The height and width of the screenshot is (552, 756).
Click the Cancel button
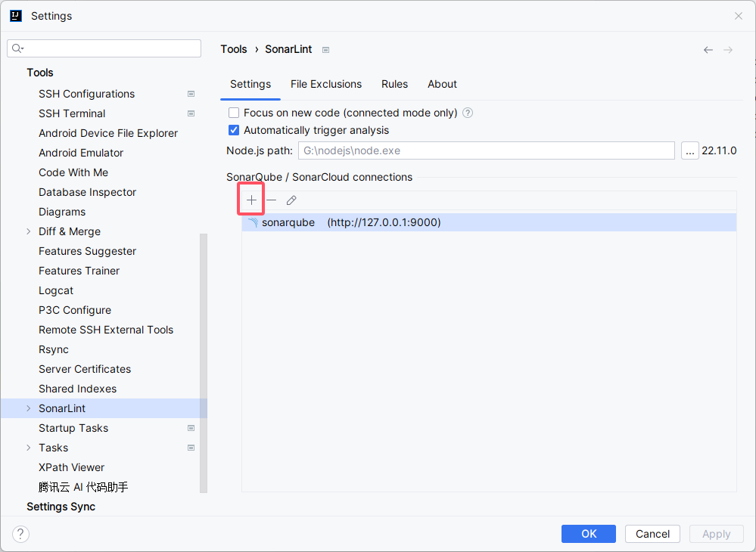652,534
